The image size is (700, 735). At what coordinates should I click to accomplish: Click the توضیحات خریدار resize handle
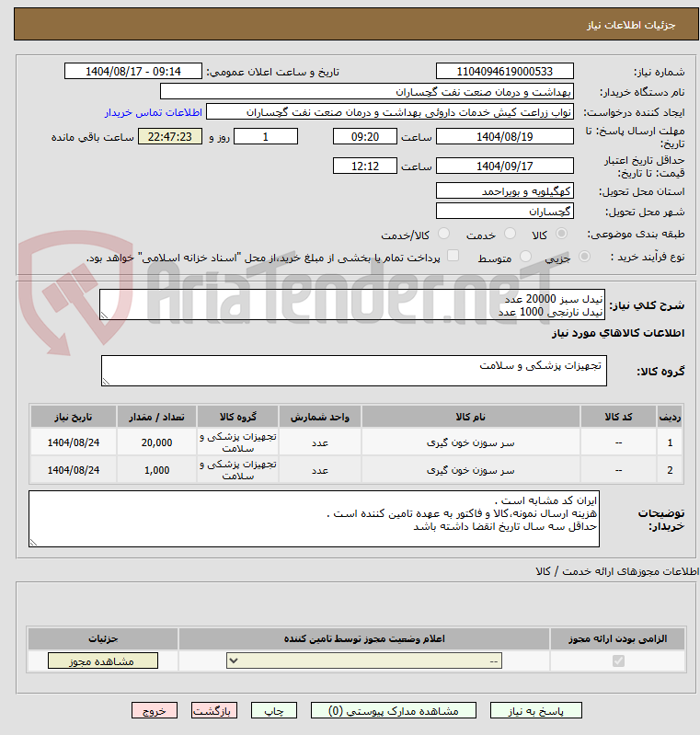(34, 543)
